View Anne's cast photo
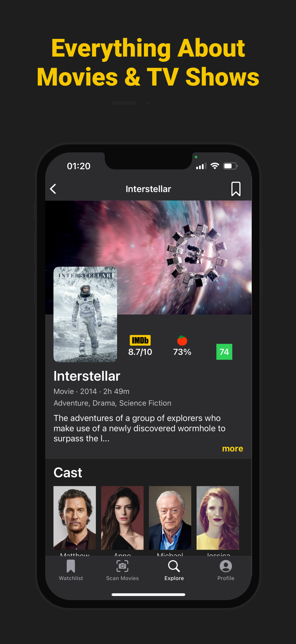Viewport: 296px width, 644px height. 122,518
